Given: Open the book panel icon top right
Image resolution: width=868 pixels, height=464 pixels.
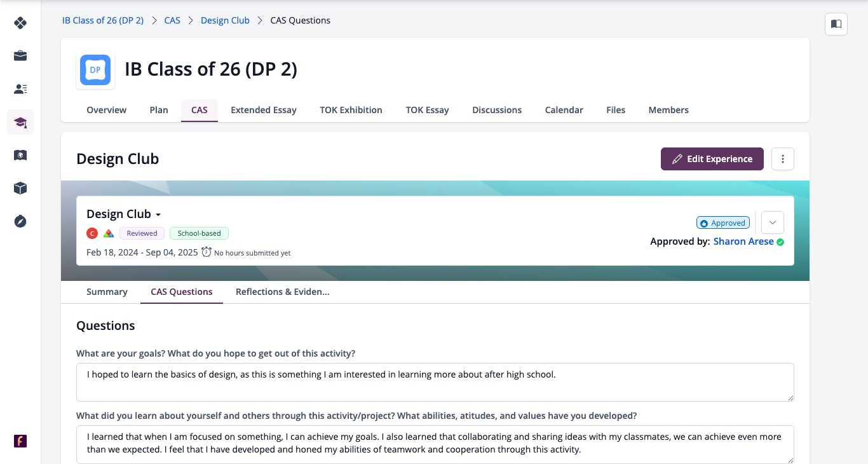Looking at the screenshot, I should point(836,24).
